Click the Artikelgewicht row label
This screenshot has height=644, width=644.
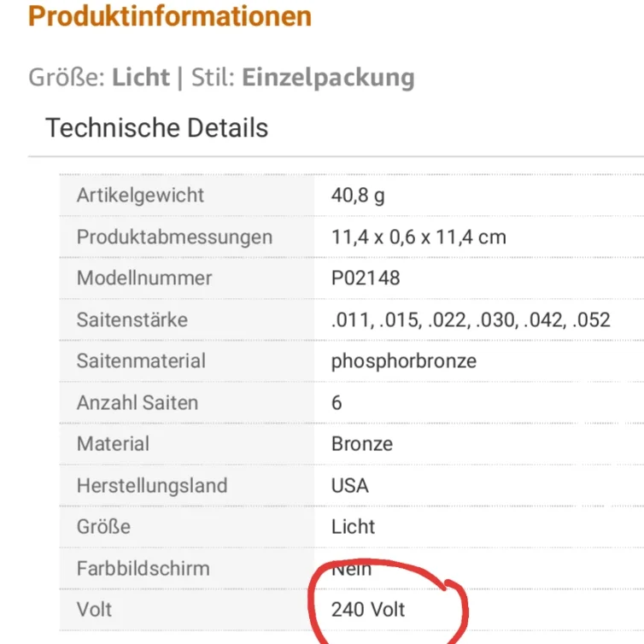140,195
